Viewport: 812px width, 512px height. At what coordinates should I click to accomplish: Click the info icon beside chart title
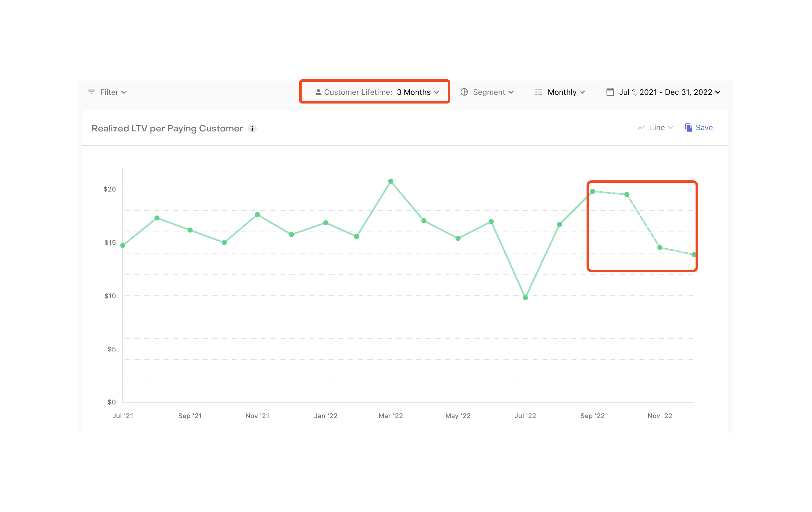[x=252, y=129]
